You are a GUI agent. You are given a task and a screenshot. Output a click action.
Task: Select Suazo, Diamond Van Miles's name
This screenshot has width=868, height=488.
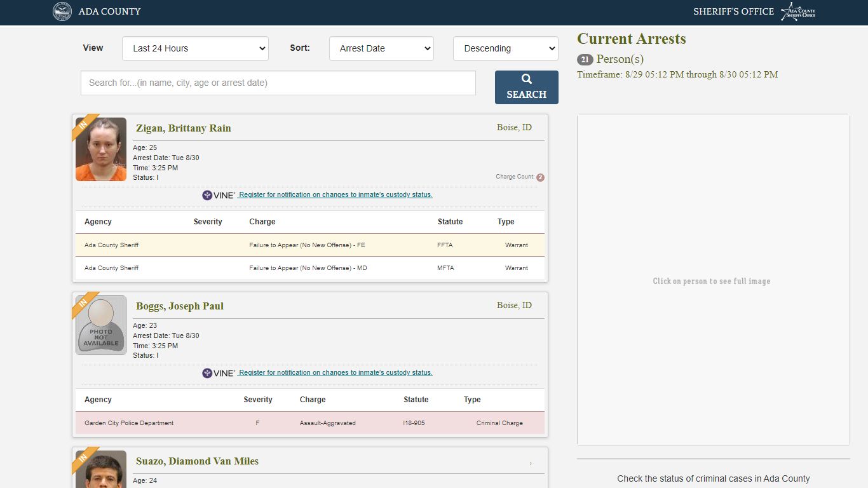coord(197,461)
